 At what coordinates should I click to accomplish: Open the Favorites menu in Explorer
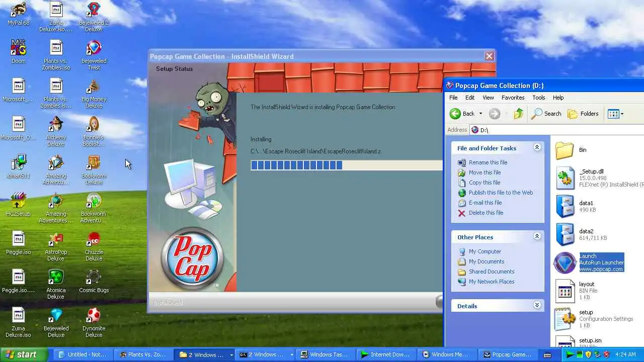click(513, 98)
